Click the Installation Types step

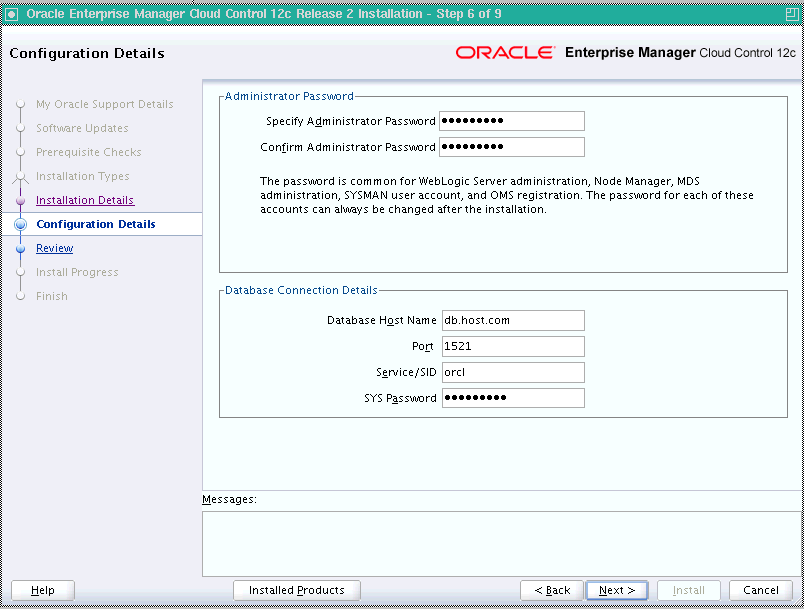pyautogui.click(x=83, y=176)
